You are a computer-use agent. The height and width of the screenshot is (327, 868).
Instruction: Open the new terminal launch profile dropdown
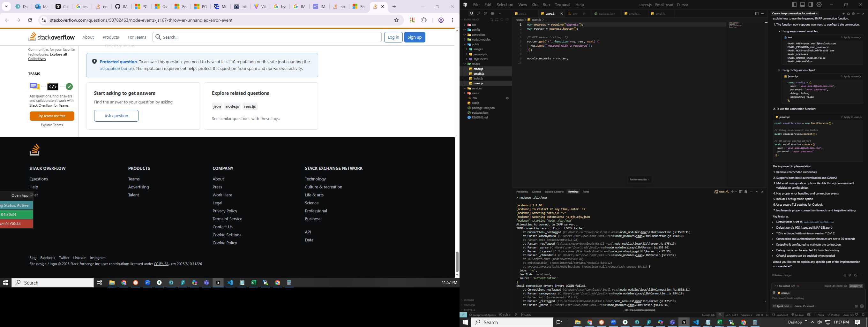[x=736, y=192]
